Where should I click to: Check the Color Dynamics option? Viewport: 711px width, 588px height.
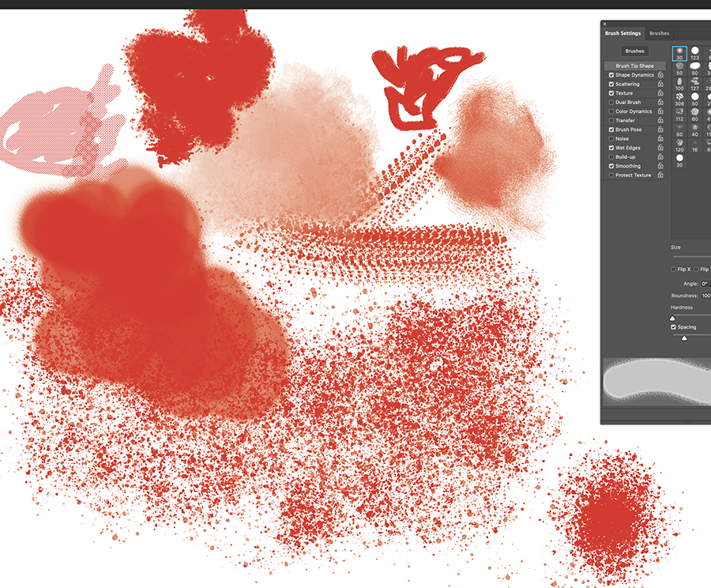[611, 111]
